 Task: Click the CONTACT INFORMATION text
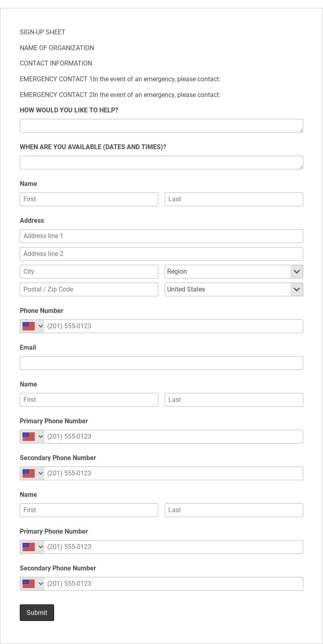(x=56, y=63)
